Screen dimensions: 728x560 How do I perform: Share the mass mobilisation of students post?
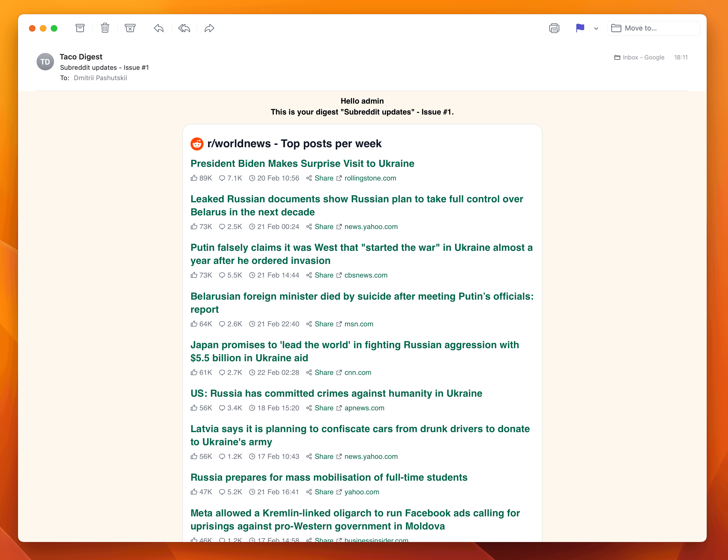pyautogui.click(x=324, y=492)
